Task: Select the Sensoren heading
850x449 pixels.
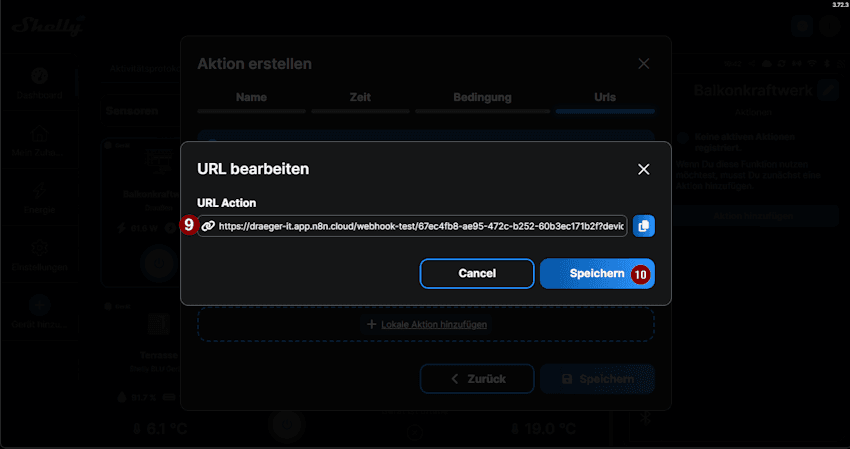Action: coord(132,111)
